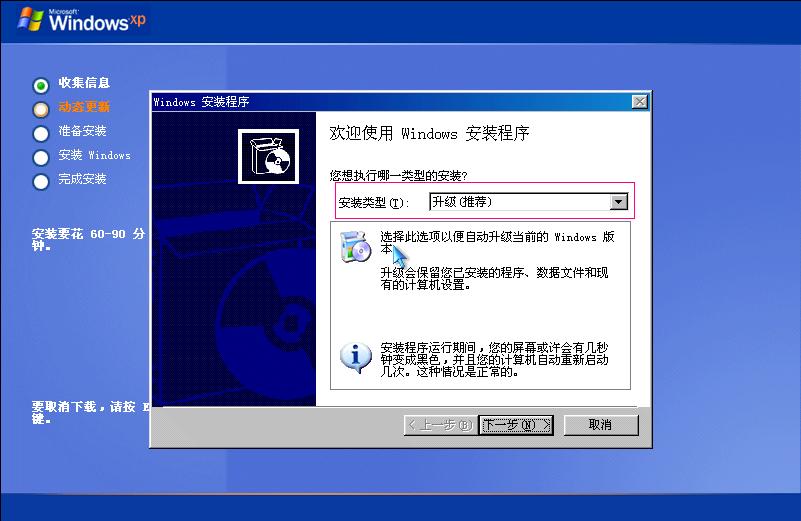
Task: Select the 收集信息 step indicator
Action: tap(41, 85)
